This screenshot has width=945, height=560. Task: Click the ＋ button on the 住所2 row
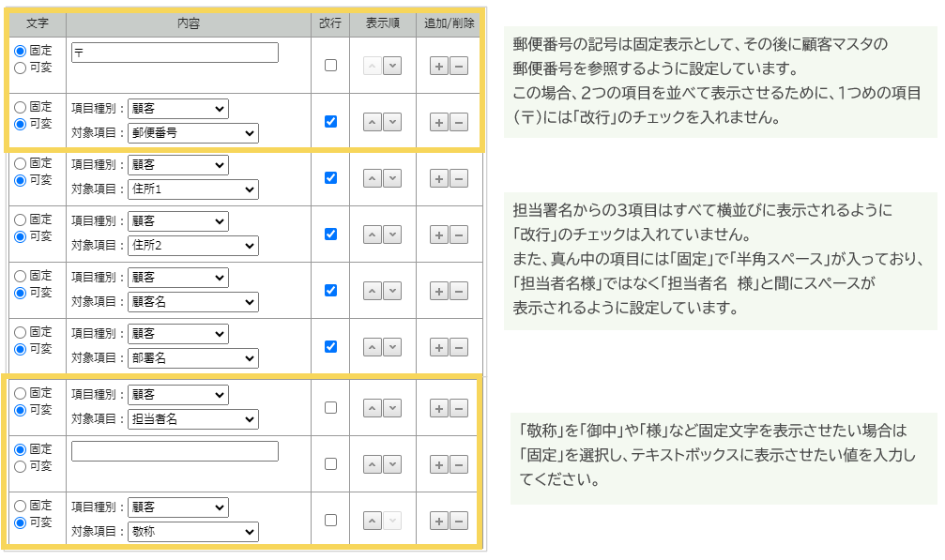[x=437, y=233]
